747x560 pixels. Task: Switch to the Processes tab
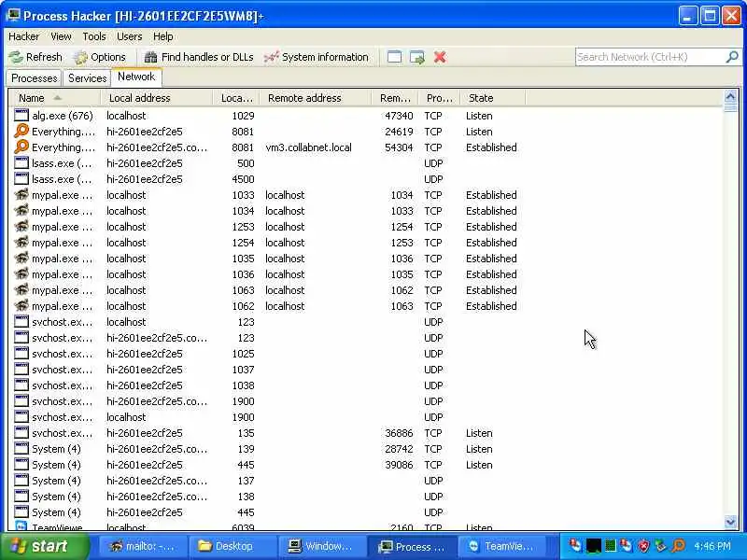(x=35, y=78)
